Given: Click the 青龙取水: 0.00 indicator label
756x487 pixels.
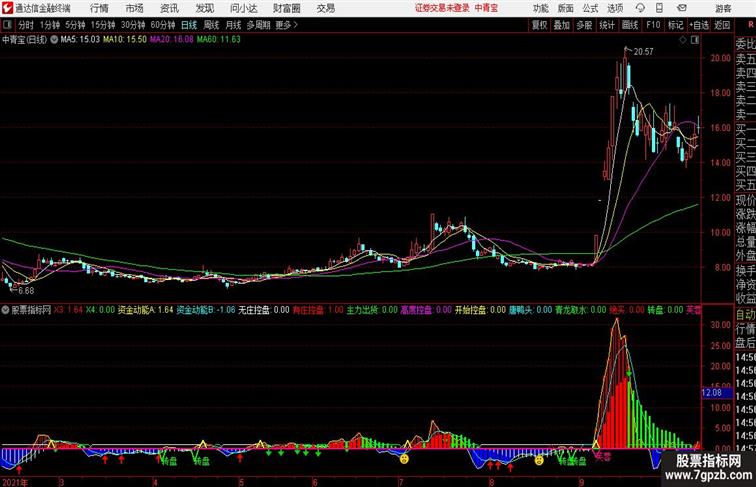Looking at the screenshot, I should pyautogui.click(x=580, y=310).
